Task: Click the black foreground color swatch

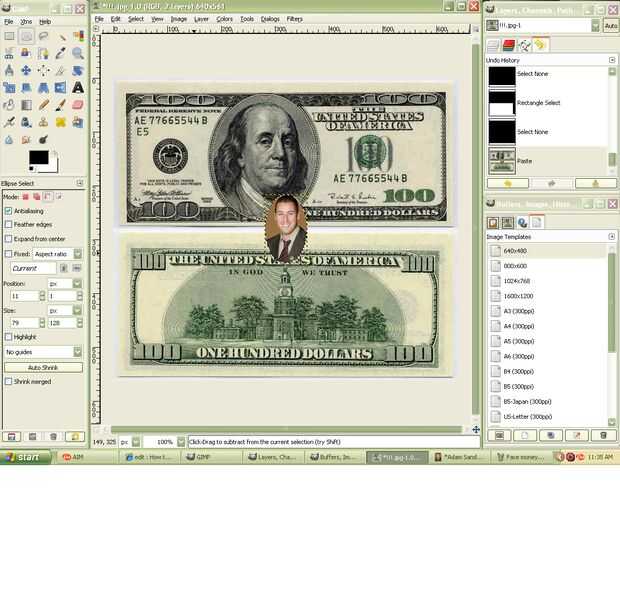Action: [x=39, y=157]
